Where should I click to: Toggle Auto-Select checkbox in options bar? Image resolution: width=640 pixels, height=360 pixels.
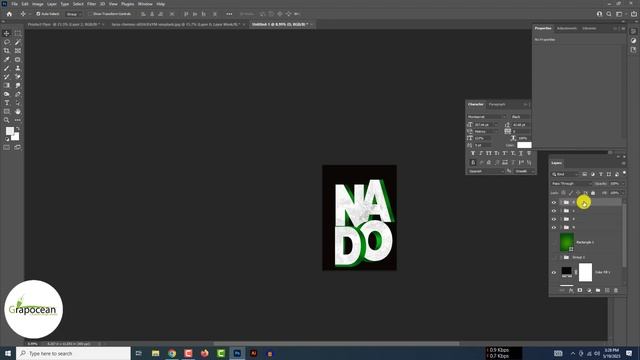point(38,14)
